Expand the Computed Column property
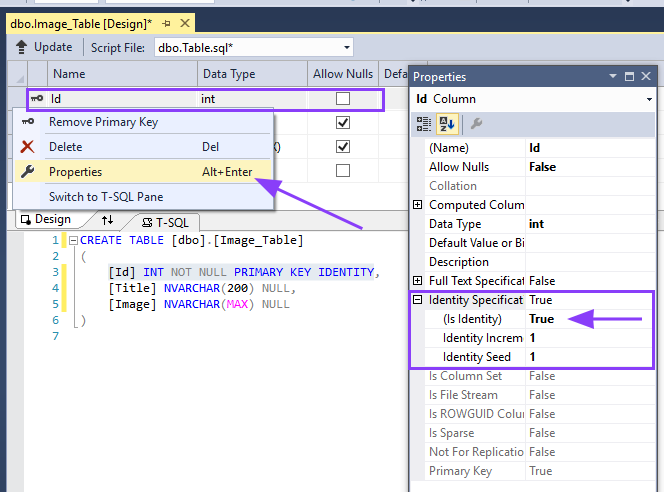The width and height of the screenshot is (664, 492). 417,205
